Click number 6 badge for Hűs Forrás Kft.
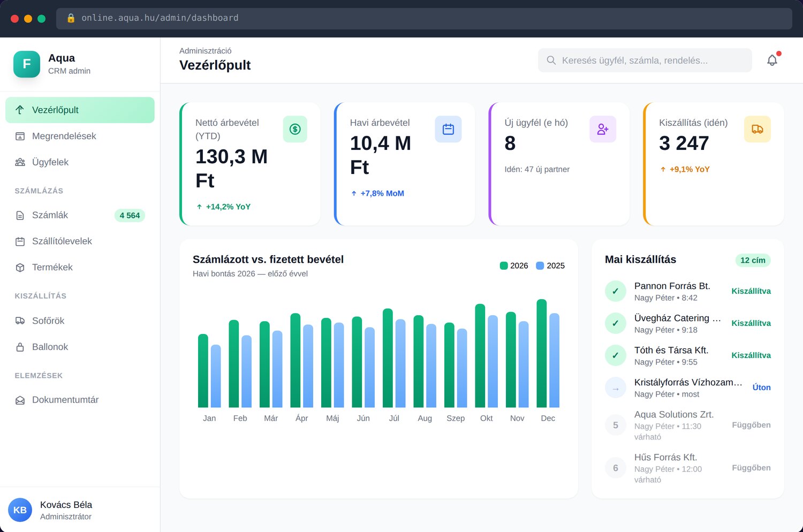This screenshot has width=803, height=532. pyautogui.click(x=616, y=468)
